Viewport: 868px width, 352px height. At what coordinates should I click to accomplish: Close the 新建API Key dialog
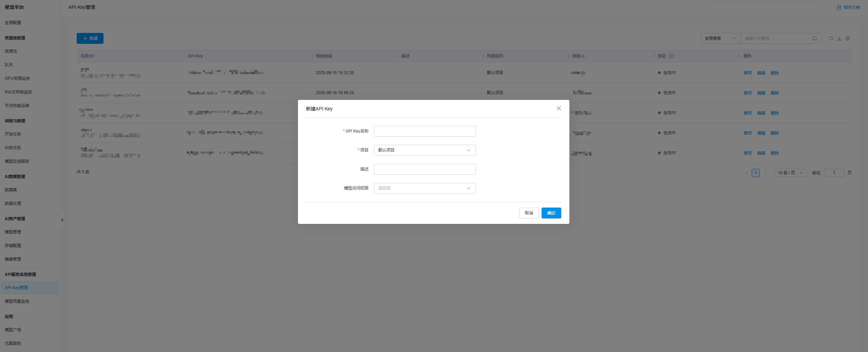[559, 108]
